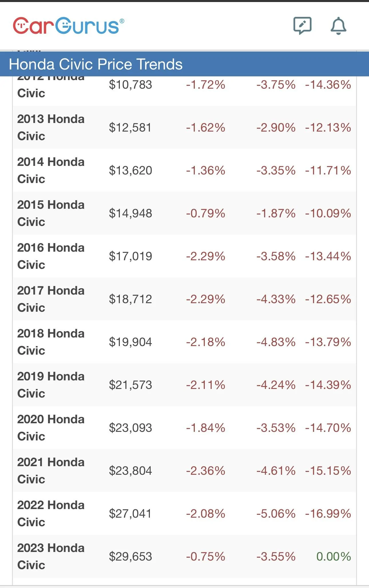The image size is (369, 588).
Task: Click the $29,653 average price value
Action: (x=130, y=557)
